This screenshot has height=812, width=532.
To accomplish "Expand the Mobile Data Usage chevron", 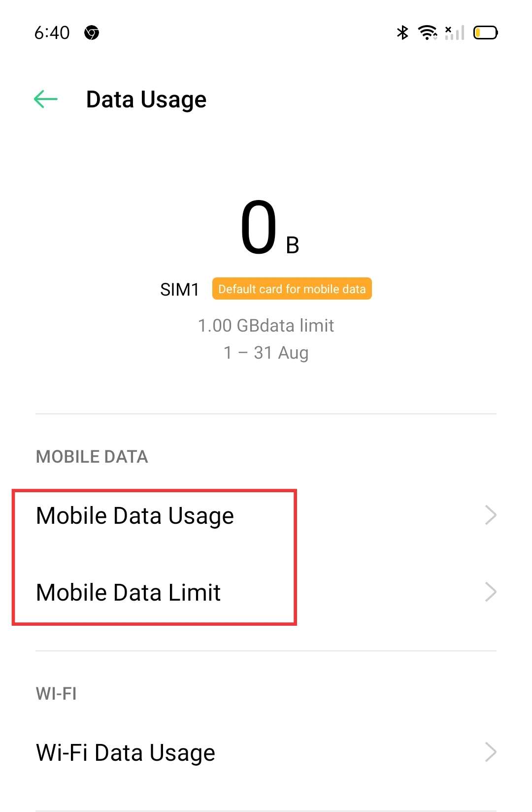I will click(x=490, y=515).
